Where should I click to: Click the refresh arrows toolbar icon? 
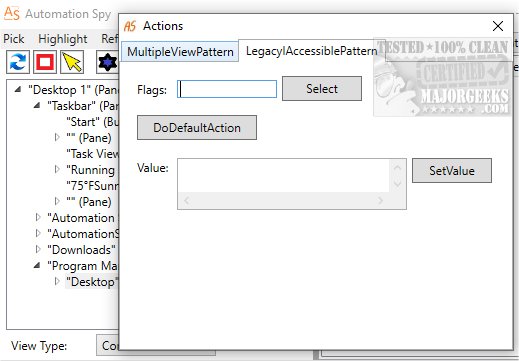pyautogui.click(x=18, y=62)
